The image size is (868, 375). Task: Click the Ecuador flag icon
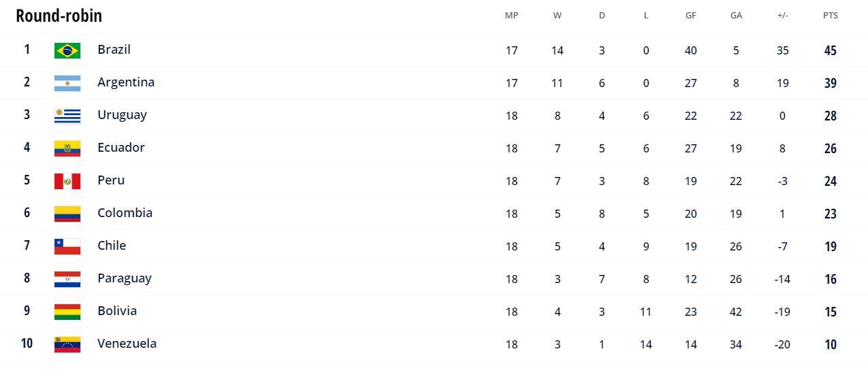67,148
